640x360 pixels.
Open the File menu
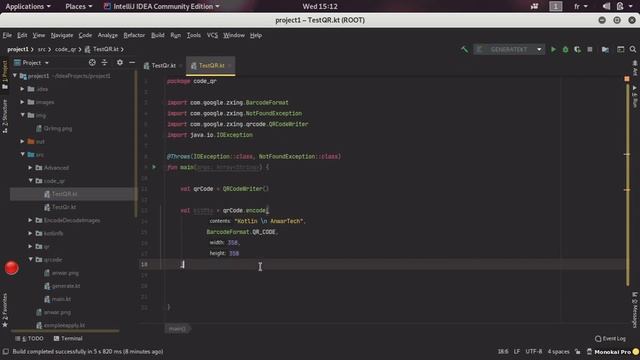[x=7, y=35]
